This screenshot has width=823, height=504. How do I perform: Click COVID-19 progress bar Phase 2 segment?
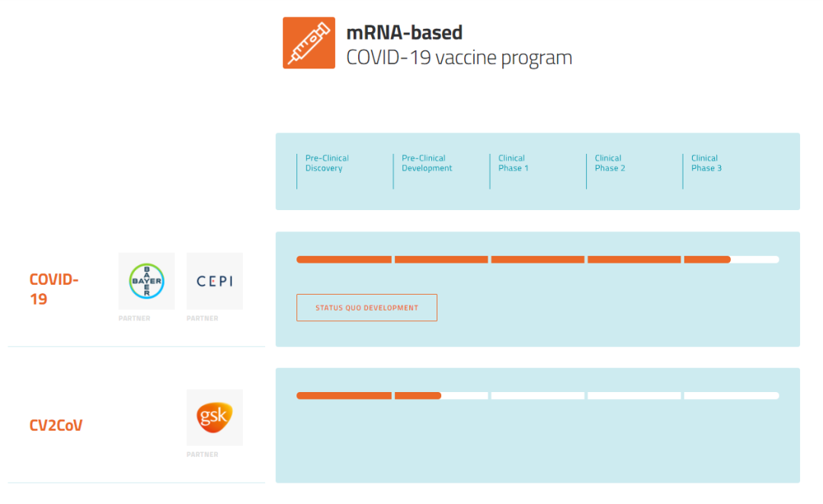pos(635,260)
